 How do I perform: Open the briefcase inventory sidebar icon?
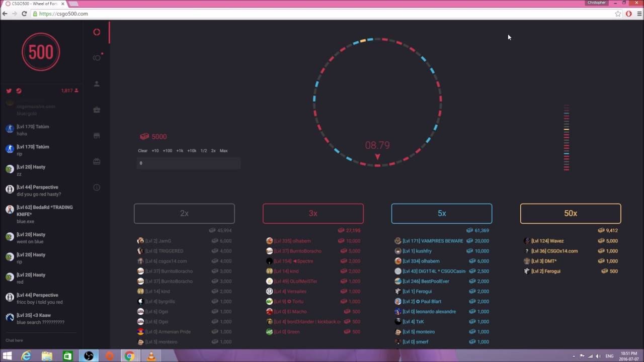coord(97,110)
